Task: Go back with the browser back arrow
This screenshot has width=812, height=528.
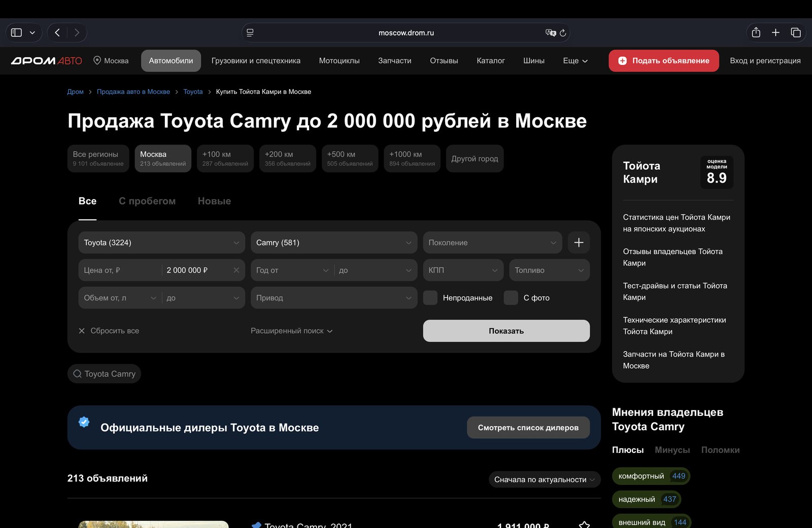Action: click(x=57, y=32)
